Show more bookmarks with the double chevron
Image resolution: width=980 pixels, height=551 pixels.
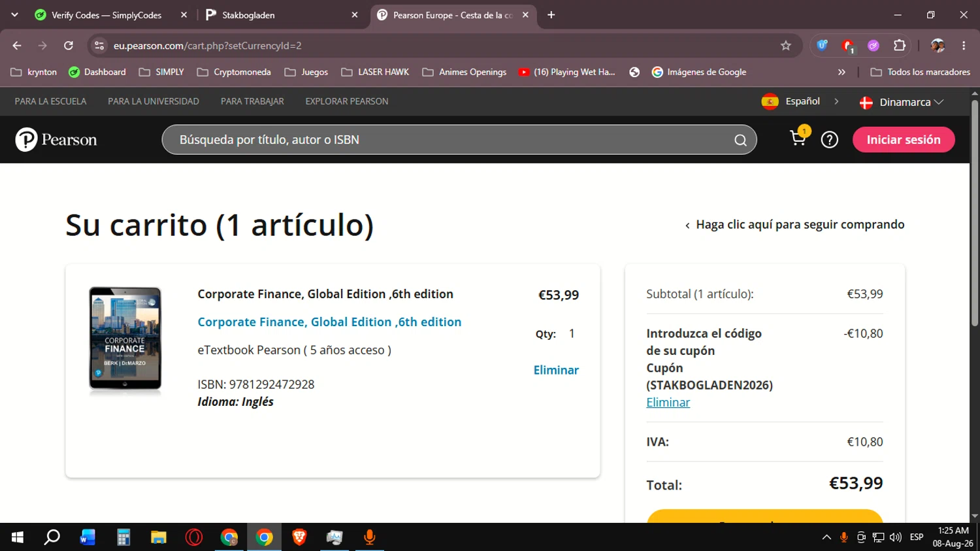[841, 72]
